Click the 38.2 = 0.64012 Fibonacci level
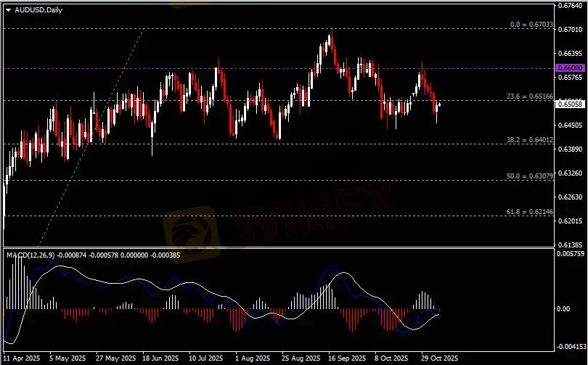This screenshot has height=365, width=588. click(x=529, y=139)
